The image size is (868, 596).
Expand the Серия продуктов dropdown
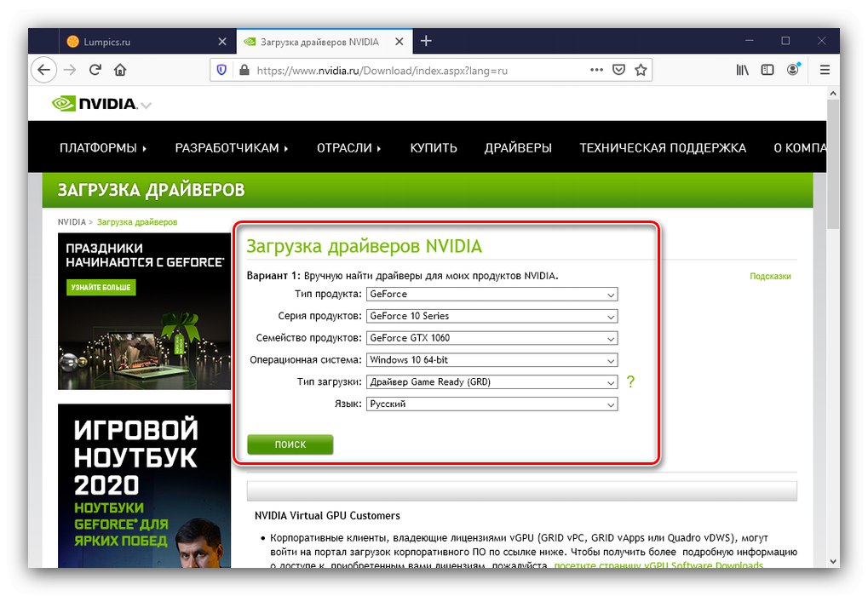pos(491,316)
